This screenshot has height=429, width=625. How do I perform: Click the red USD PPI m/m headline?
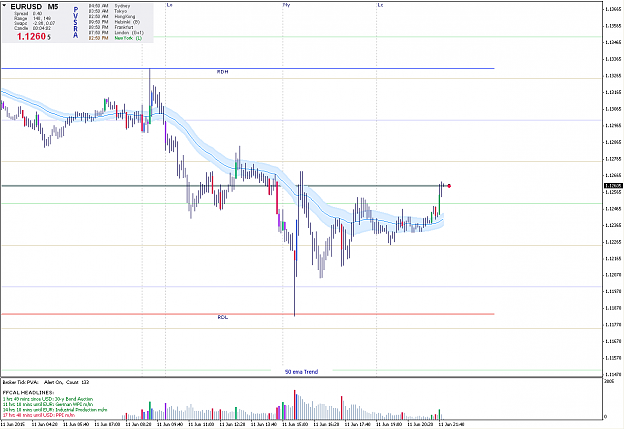(38, 415)
